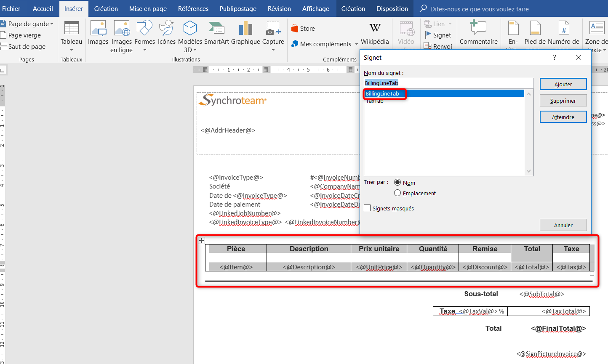
Task: Close the Signet dialog
Action: [579, 57]
